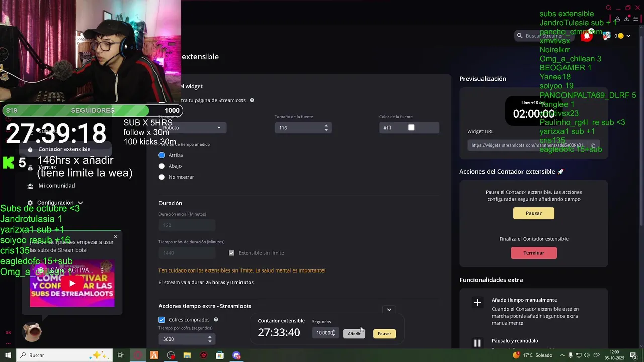Click the red Terminar button

point(534,253)
